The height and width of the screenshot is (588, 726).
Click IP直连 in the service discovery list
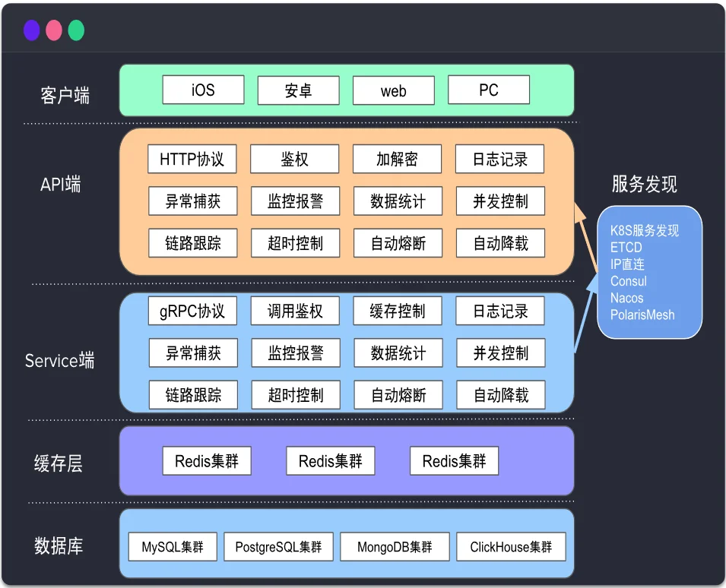coord(627,264)
